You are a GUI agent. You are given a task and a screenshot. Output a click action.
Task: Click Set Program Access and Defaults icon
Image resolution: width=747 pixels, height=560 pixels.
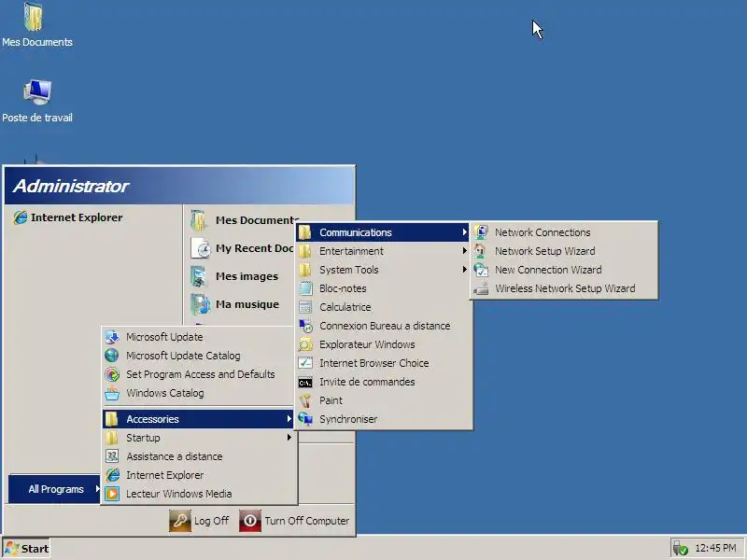coord(112,374)
